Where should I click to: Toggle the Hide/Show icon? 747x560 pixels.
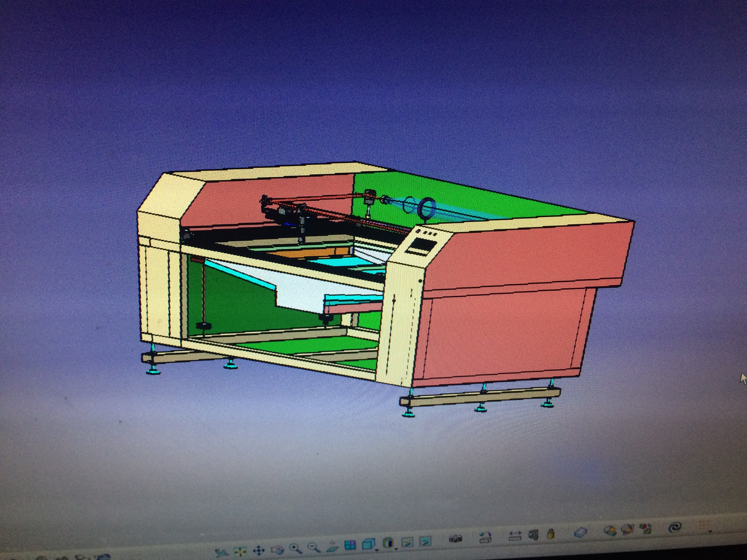point(408,542)
